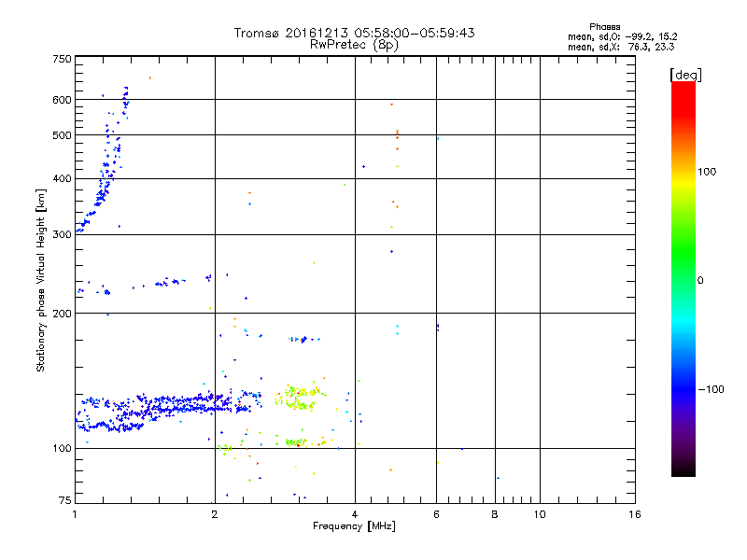Click the yellow-green echo cluster near 3 MHz
747x560 pixels.
click(299, 399)
